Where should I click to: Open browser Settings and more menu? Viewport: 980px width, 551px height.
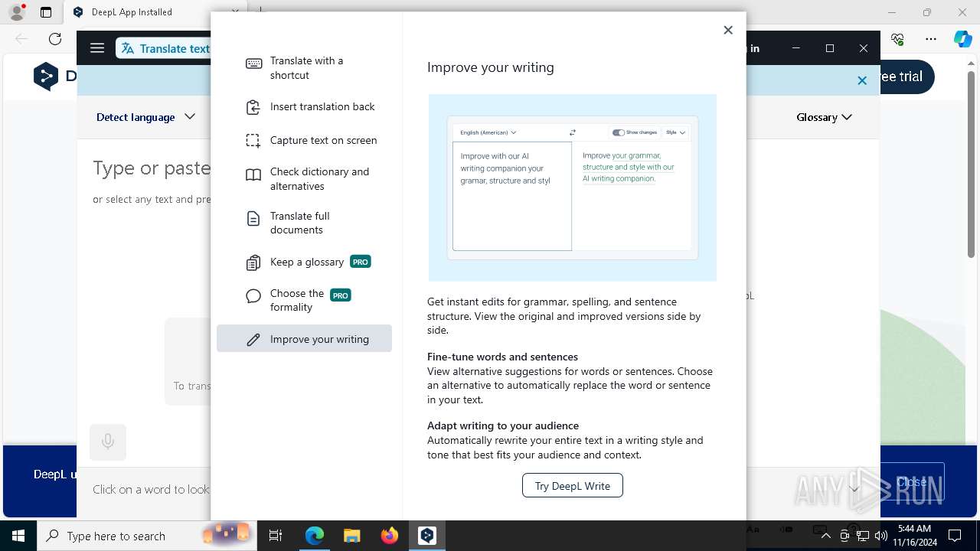930,39
